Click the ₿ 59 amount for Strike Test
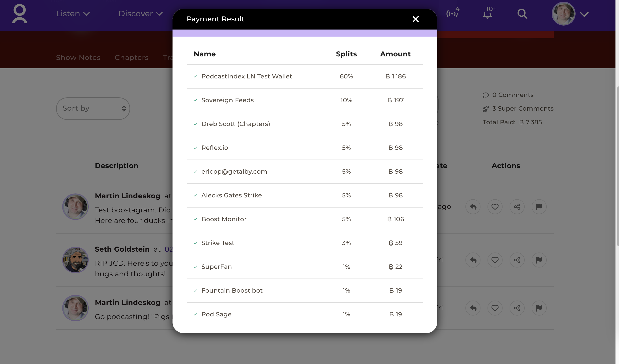Image resolution: width=619 pixels, height=364 pixels. tap(396, 243)
